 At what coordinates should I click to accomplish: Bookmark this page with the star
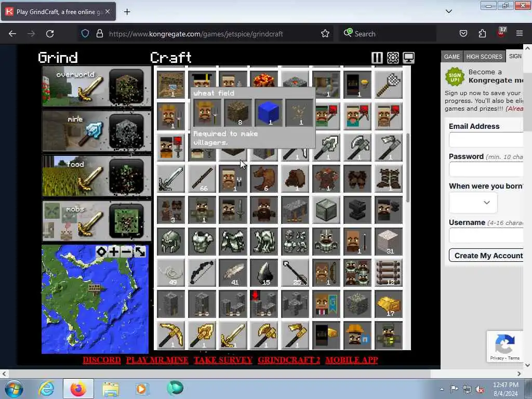[325, 34]
